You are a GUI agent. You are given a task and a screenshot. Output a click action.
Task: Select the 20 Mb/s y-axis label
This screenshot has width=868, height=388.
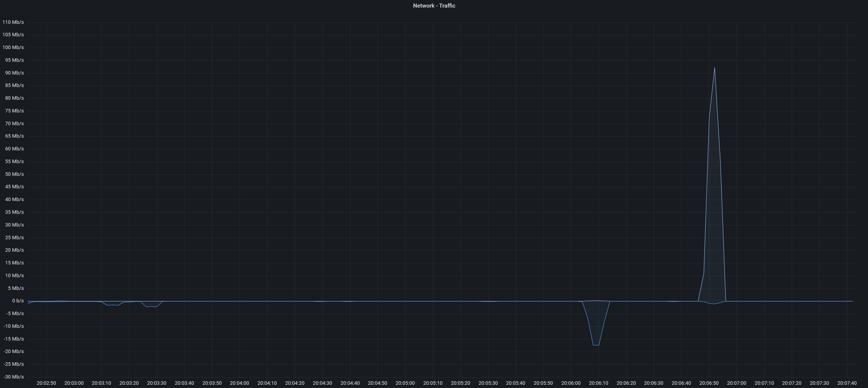(x=14, y=250)
